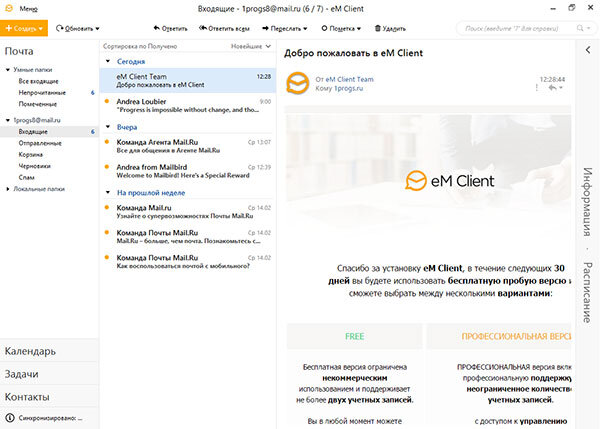Click the eM Client Team sender link
This screenshot has width=600, height=429.
pyautogui.click(x=349, y=79)
